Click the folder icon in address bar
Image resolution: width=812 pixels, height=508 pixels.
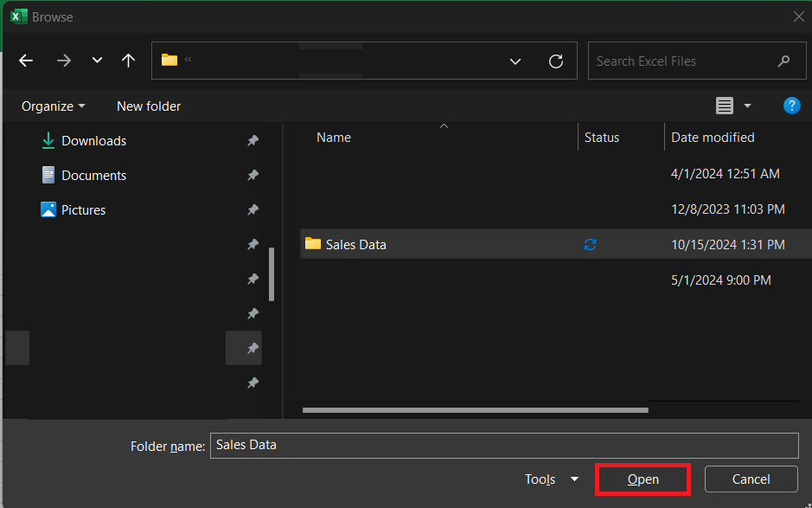(x=169, y=60)
